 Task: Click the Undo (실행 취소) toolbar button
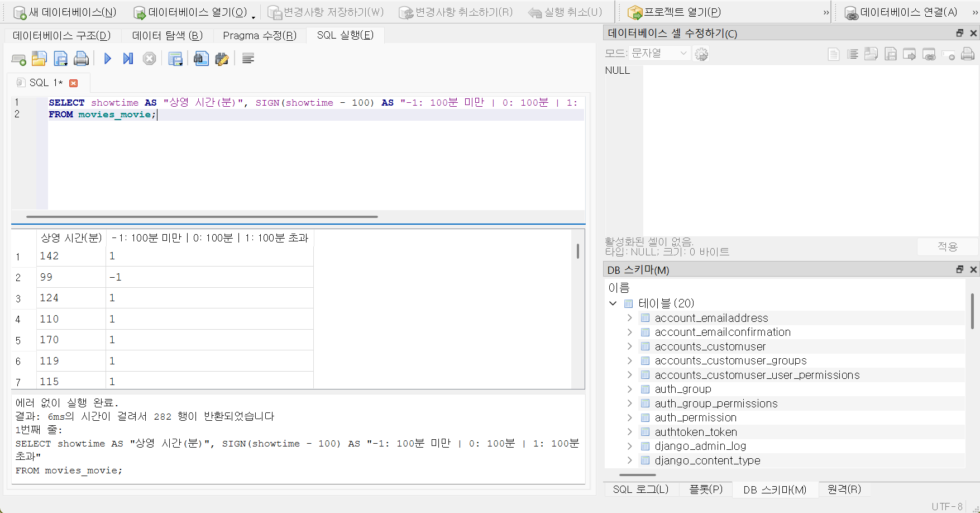[565, 12]
